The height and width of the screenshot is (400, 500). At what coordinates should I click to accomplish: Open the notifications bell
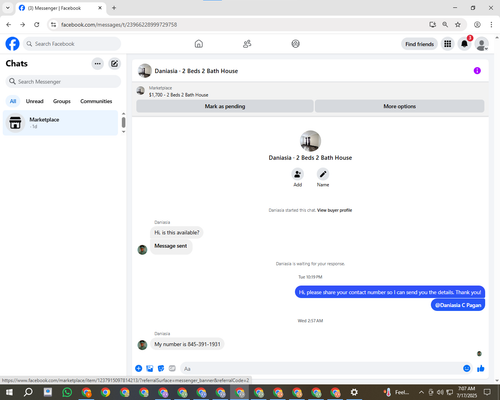[x=464, y=44]
